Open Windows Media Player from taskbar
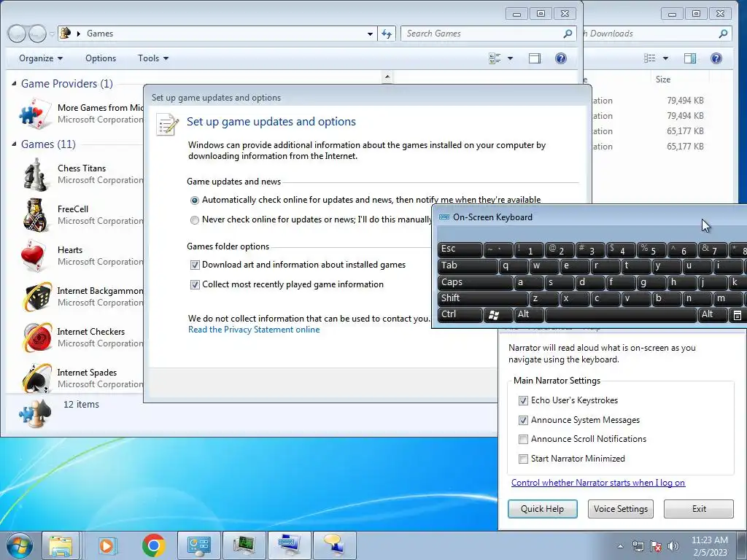Image resolution: width=747 pixels, height=560 pixels. (x=107, y=545)
